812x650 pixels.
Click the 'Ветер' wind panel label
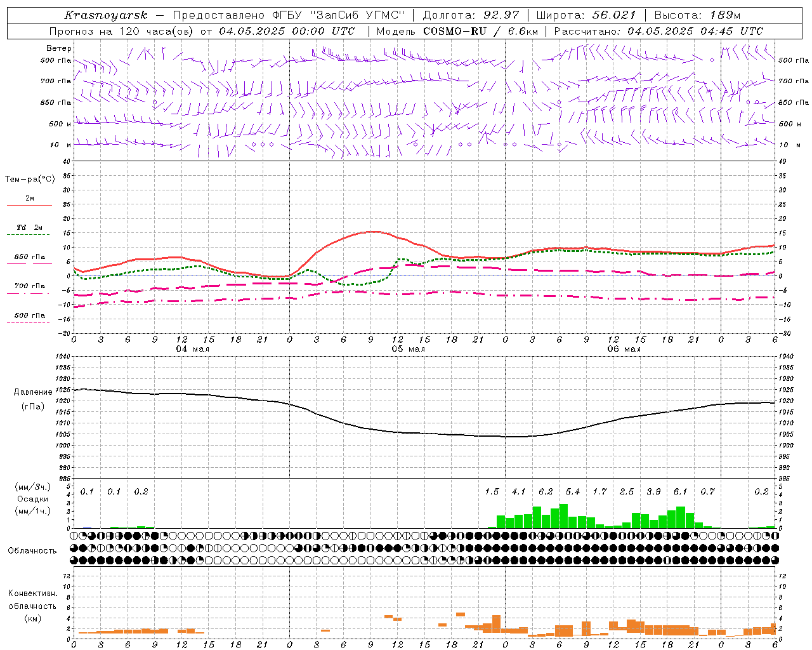coord(59,48)
